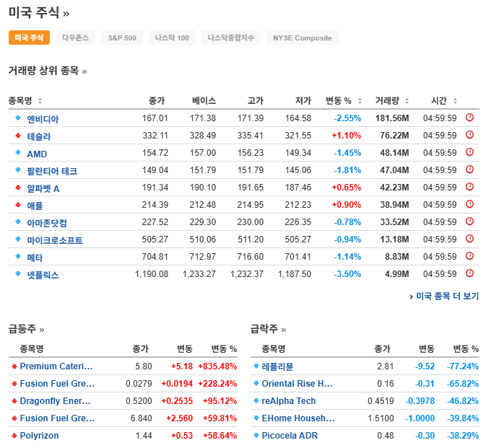Open the 메타 stock link
The width and height of the screenshot is (491, 448).
click(35, 258)
